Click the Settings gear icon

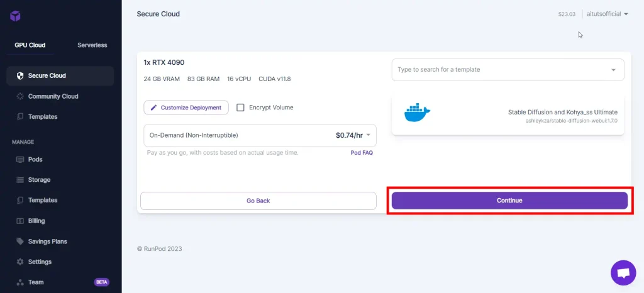(20, 262)
